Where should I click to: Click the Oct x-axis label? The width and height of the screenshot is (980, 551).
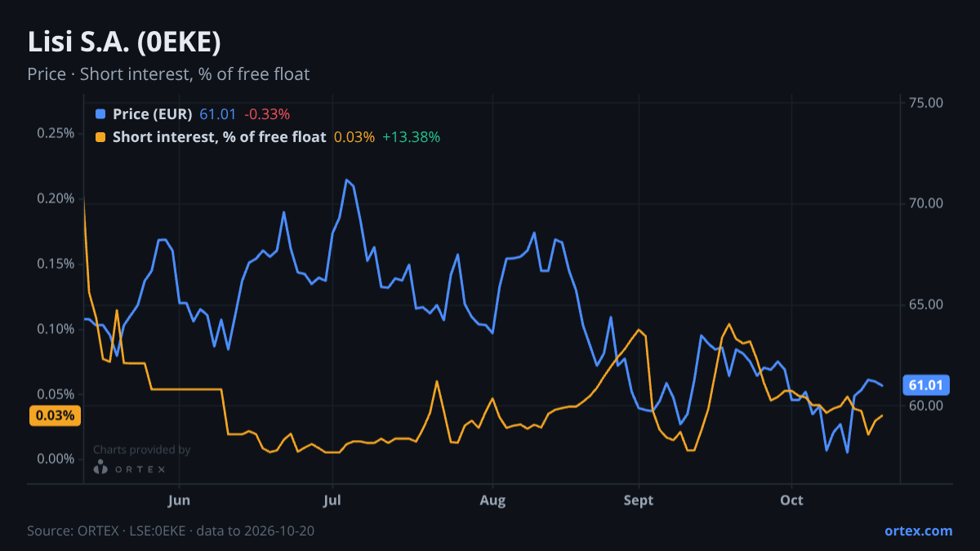coord(791,500)
